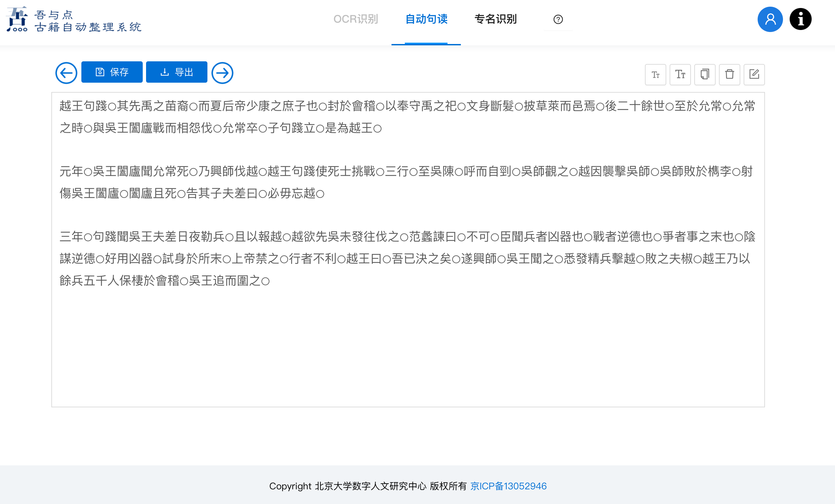The width and height of the screenshot is (835, 504).
Task: Increase text font size
Action: [680, 75]
